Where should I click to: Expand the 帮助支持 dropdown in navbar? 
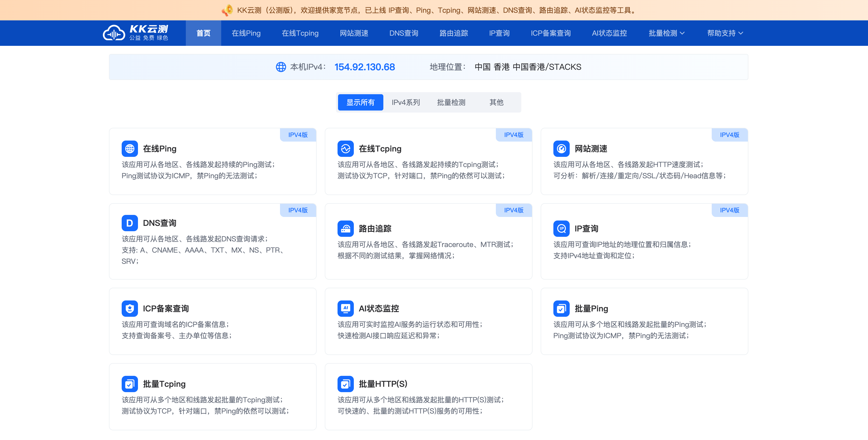[725, 33]
